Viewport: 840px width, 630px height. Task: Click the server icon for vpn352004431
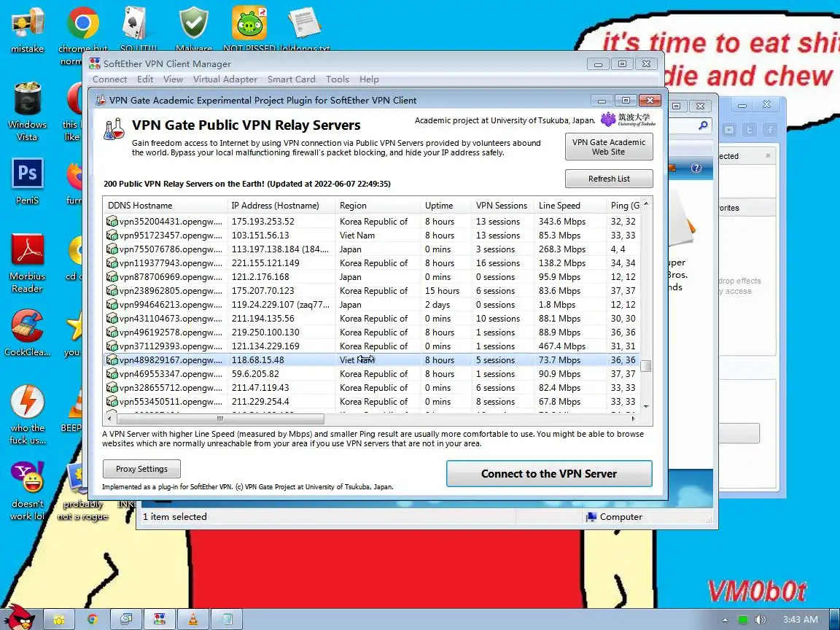(x=112, y=221)
